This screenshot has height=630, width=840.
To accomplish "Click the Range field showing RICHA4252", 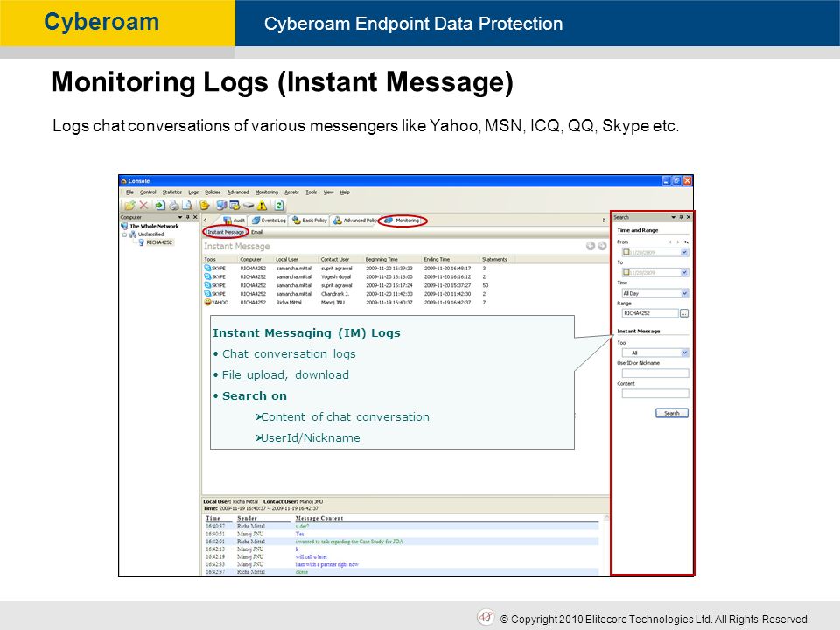I will pos(650,313).
